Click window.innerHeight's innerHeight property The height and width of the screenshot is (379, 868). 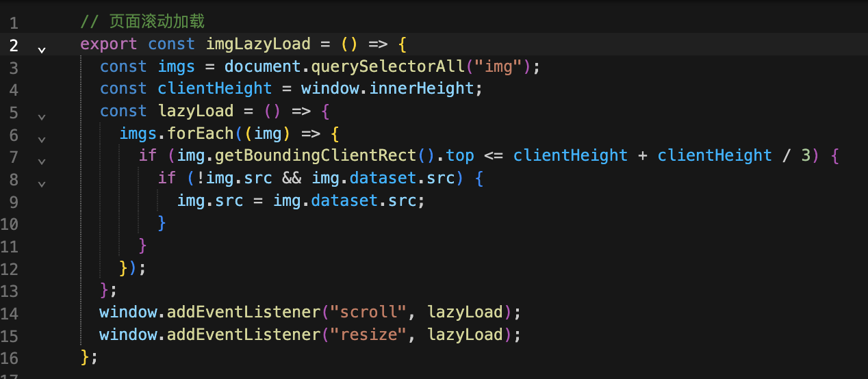point(422,89)
